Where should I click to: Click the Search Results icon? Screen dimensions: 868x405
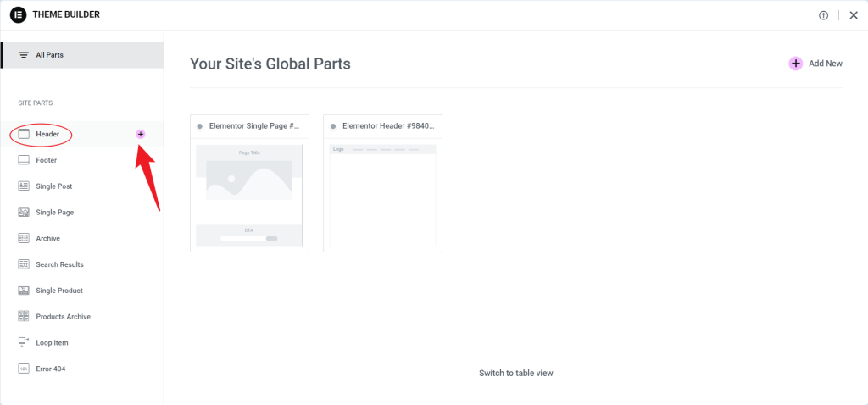pos(23,264)
